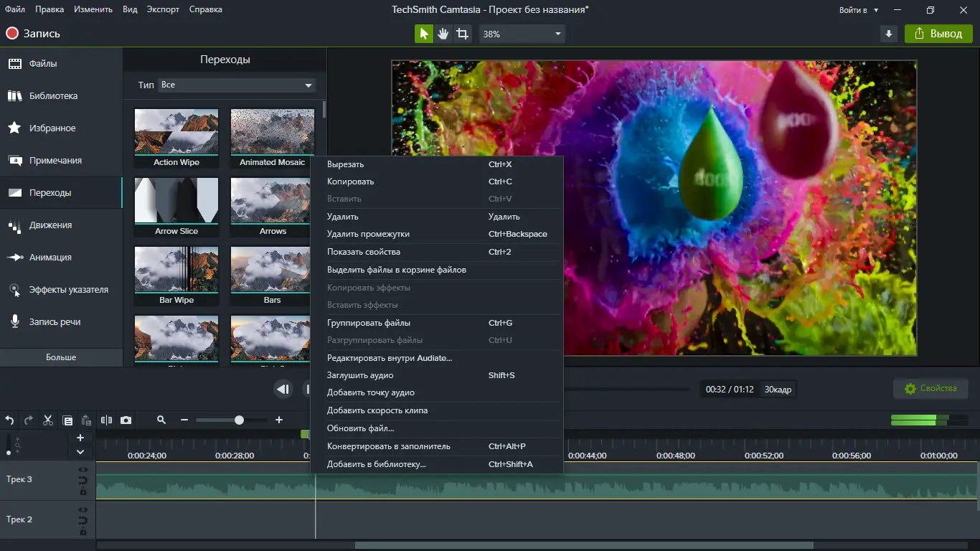Open the Экспорт menu
This screenshot has width=980, height=551.
(x=163, y=9)
